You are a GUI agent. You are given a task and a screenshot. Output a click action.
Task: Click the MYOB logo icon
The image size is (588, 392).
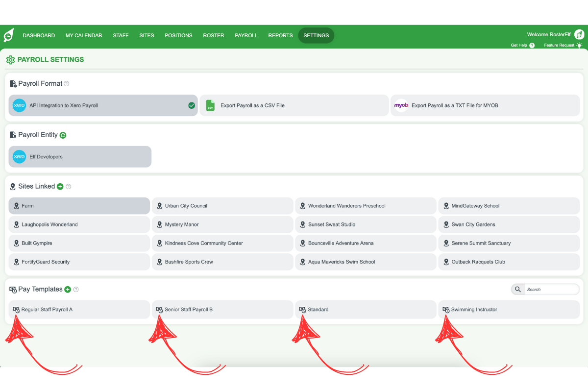pos(401,105)
